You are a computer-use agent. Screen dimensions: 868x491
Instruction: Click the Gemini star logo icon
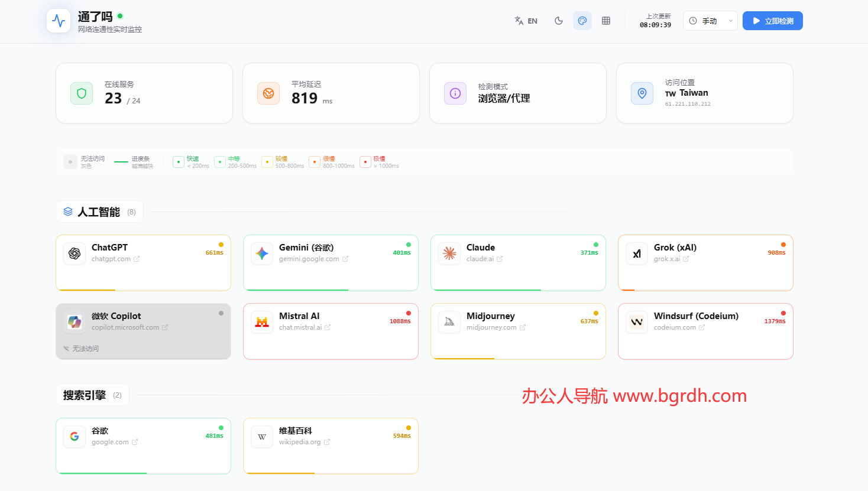tap(262, 253)
